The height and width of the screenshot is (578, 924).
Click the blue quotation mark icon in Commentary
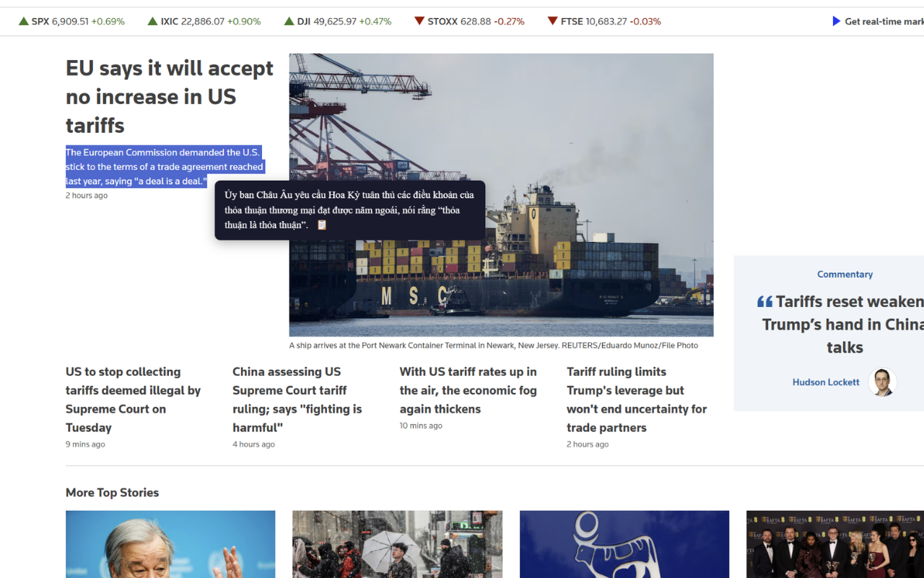tap(764, 301)
